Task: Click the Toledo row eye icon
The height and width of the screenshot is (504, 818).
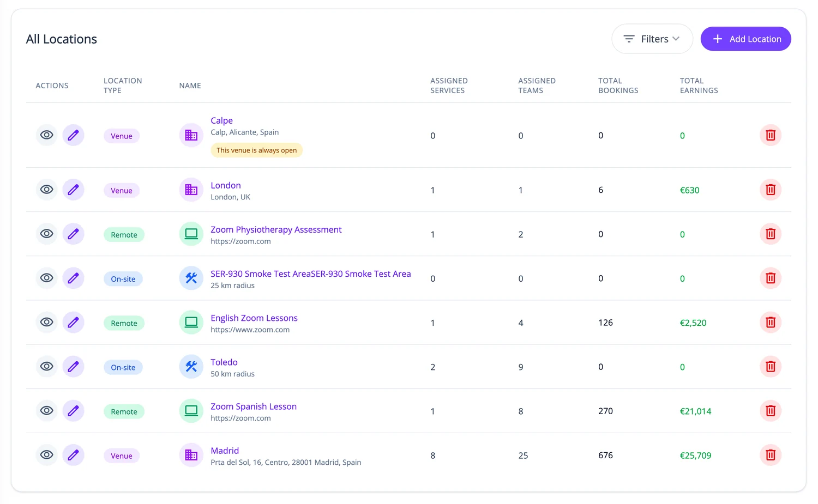Action: point(47,366)
